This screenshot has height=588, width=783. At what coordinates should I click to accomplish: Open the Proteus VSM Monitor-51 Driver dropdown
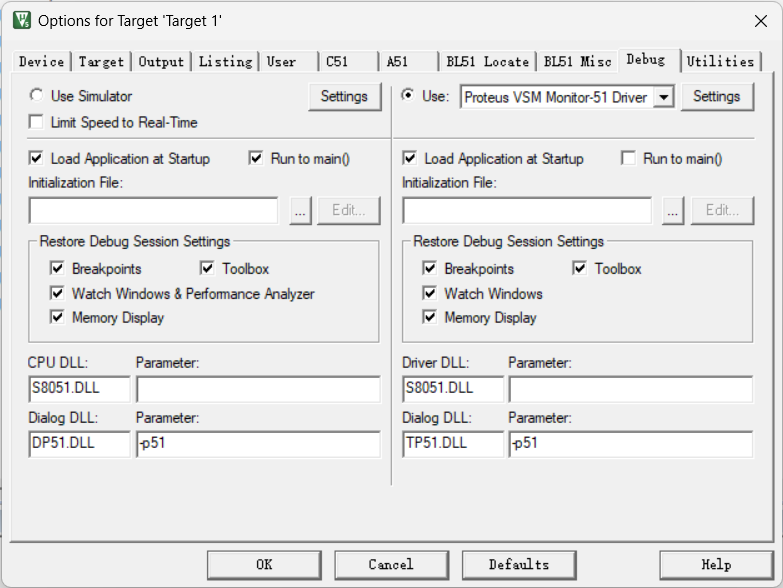664,97
